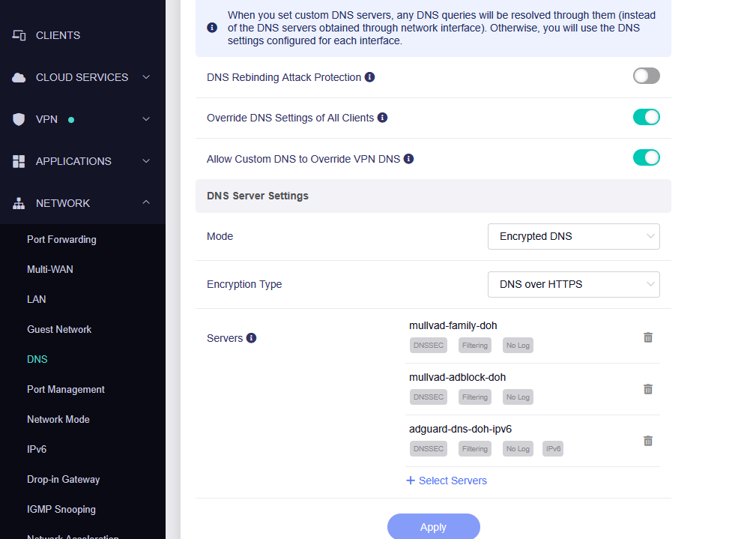
Task: Open the IGMP Snooping settings page
Action: click(x=61, y=510)
